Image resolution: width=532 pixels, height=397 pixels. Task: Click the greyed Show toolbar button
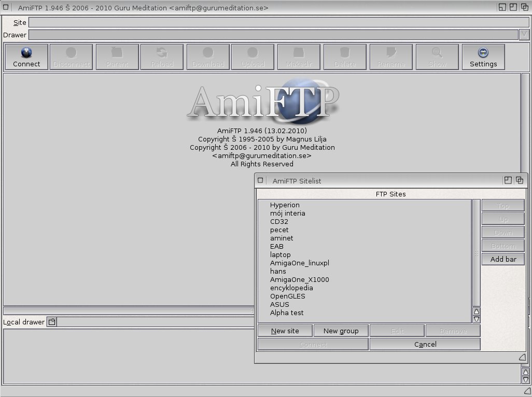(437, 57)
